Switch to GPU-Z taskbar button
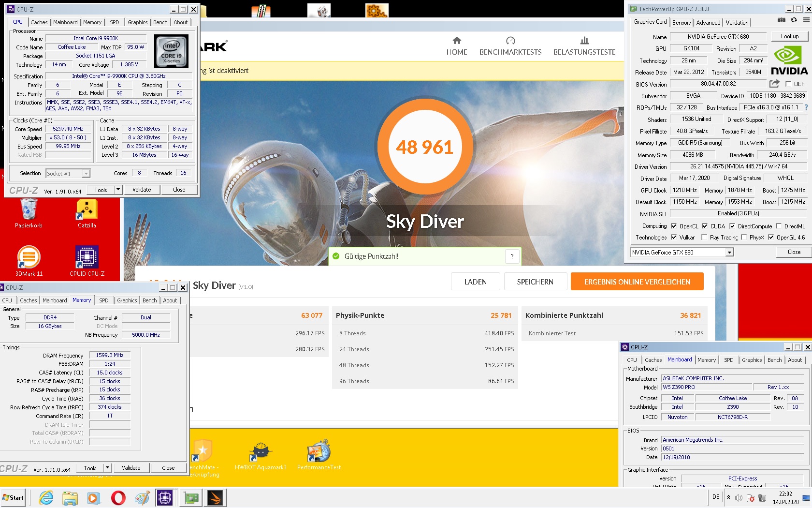Screen dimensions: 812x508 (x=191, y=498)
